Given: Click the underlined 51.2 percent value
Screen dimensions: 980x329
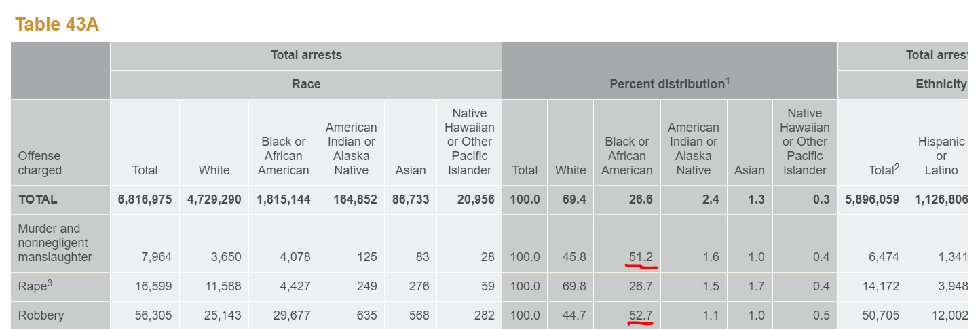Looking at the screenshot, I should (x=641, y=257).
